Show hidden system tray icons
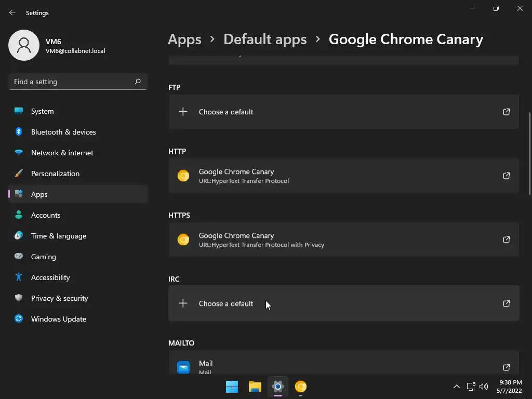The width and height of the screenshot is (532, 399). (x=456, y=387)
